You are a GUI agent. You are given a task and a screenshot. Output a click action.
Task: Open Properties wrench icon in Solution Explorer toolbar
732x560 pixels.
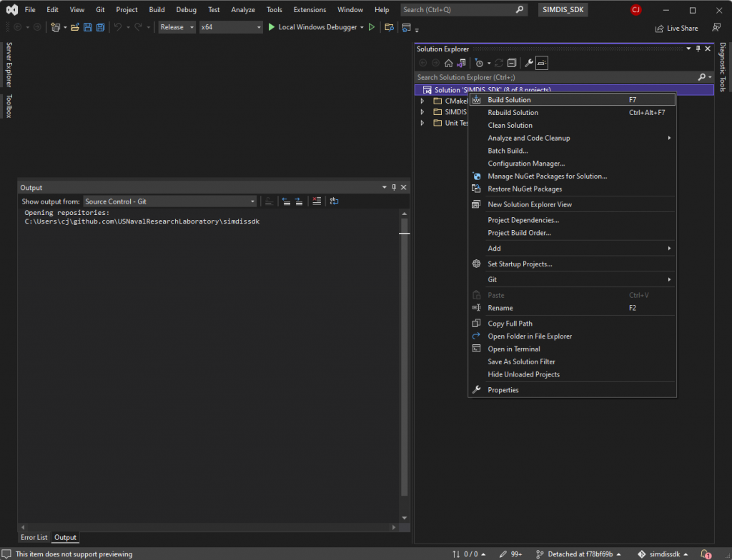tap(529, 63)
